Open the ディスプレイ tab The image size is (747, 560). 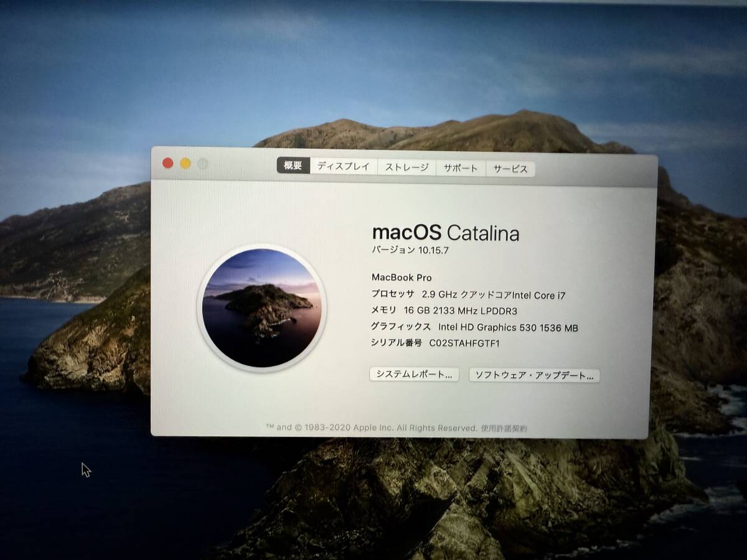pos(343,167)
